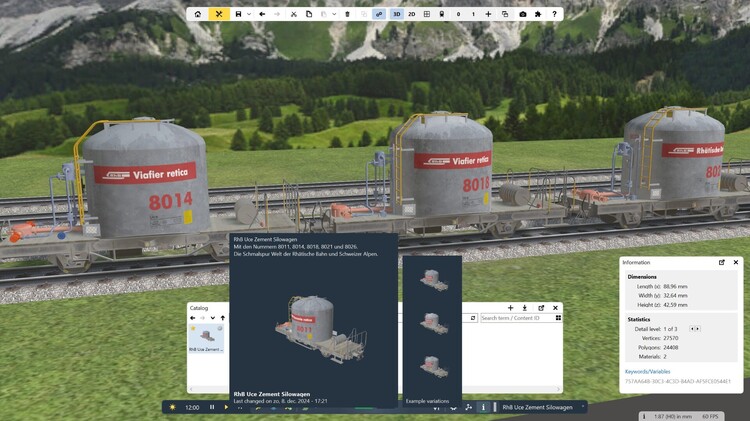Go back in Catalog navigation
Viewport: 750px width, 421px height.
click(193, 318)
